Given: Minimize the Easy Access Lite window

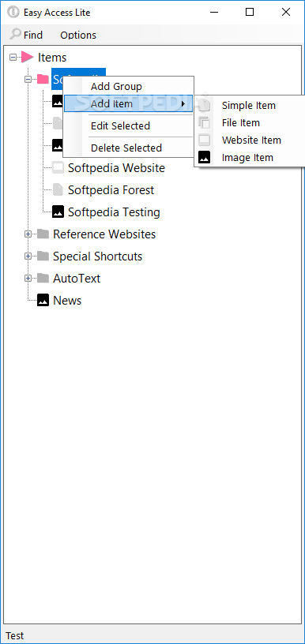Looking at the screenshot, I should point(214,12).
